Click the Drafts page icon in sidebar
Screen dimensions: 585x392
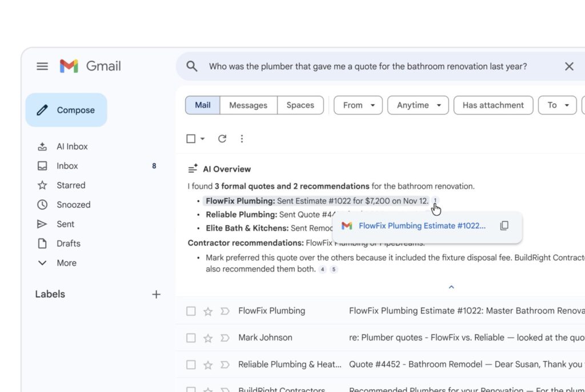(42, 243)
